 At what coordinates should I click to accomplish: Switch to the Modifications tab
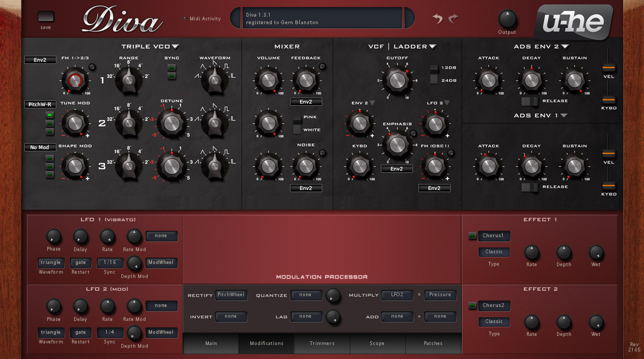click(266, 343)
